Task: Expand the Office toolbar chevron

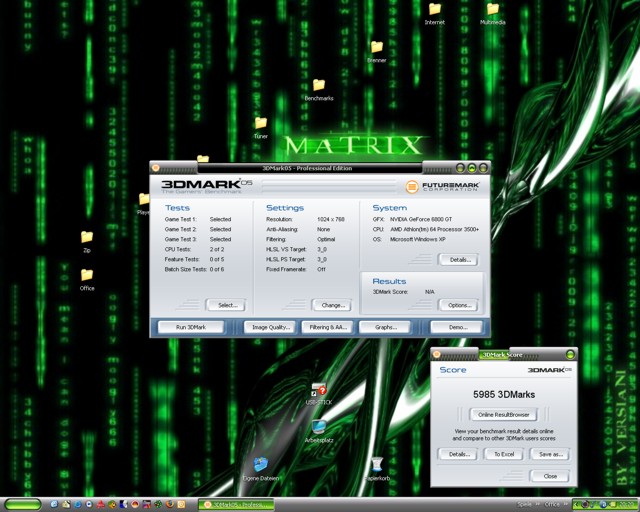Action: click(x=565, y=504)
